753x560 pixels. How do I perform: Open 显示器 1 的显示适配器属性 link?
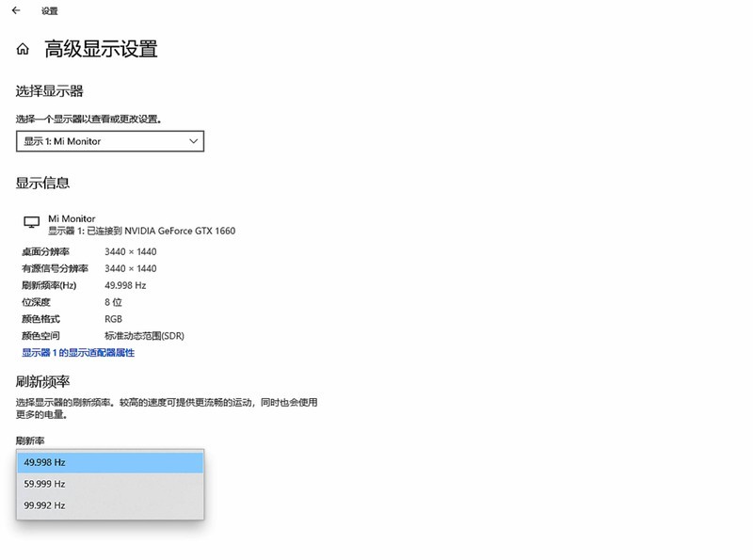75,353
